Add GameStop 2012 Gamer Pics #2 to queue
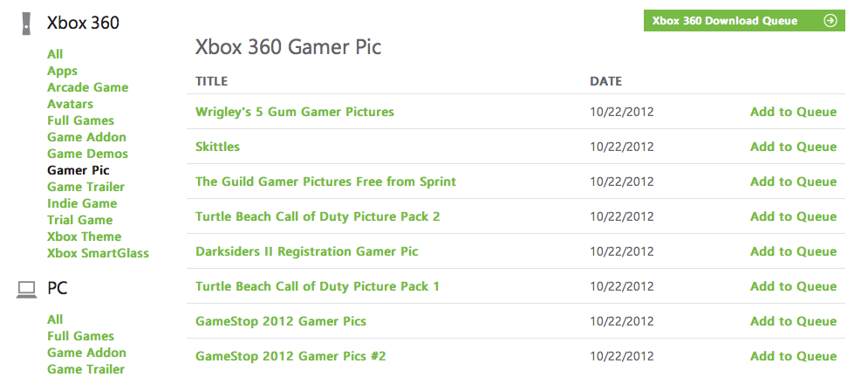Screen dimensions: 868x384 [x=793, y=356]
